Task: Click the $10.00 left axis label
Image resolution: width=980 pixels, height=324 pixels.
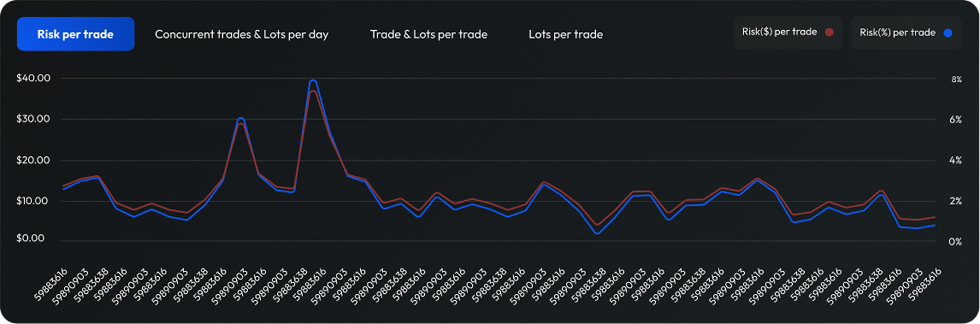Action: (33, 201)
